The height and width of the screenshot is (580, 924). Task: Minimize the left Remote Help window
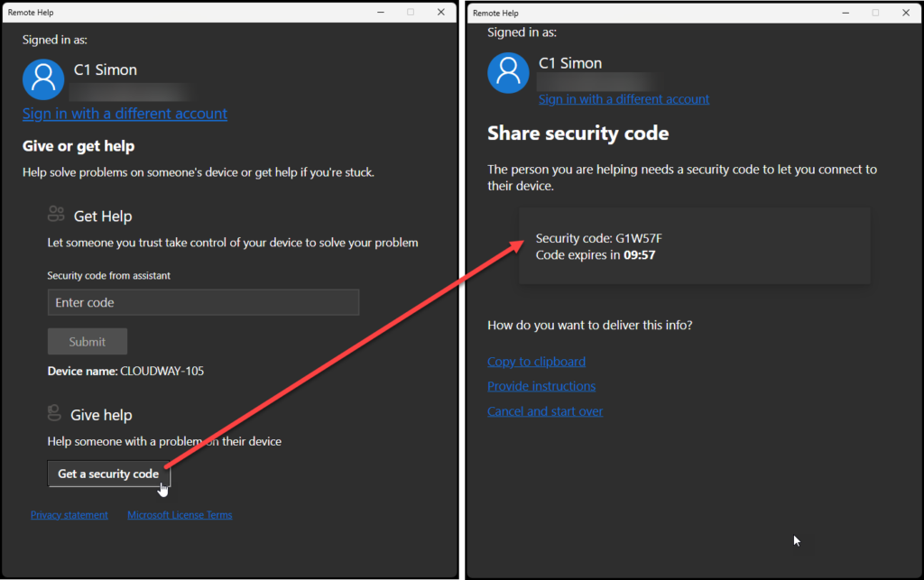(381, 12)
